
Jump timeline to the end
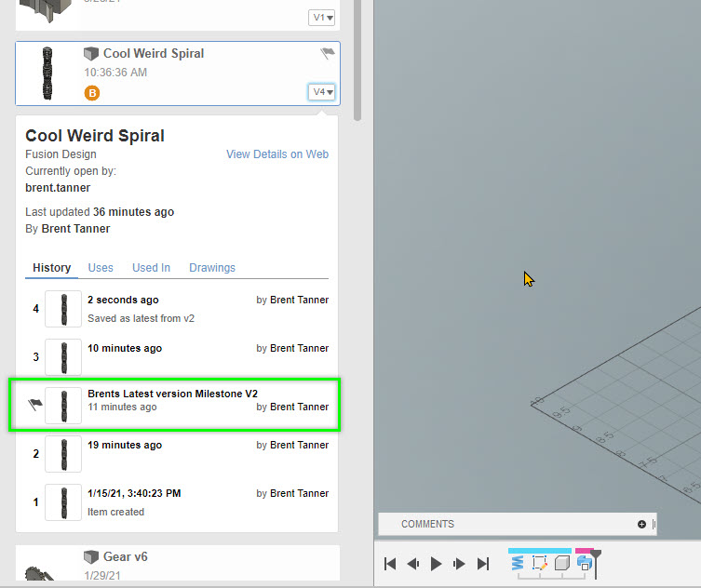[x=483, y=564]
